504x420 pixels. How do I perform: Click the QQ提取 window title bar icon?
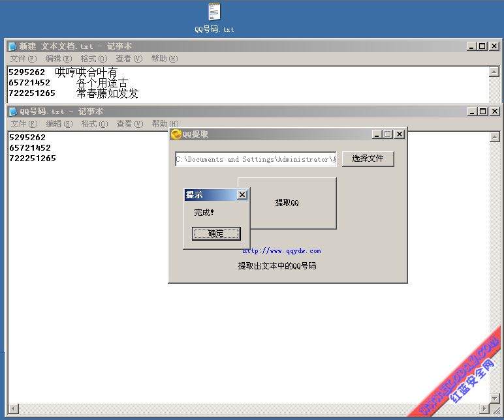176,134
